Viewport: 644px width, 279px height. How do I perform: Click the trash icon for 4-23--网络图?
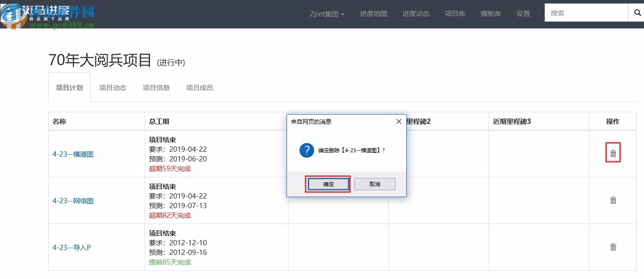click(613, 199)
